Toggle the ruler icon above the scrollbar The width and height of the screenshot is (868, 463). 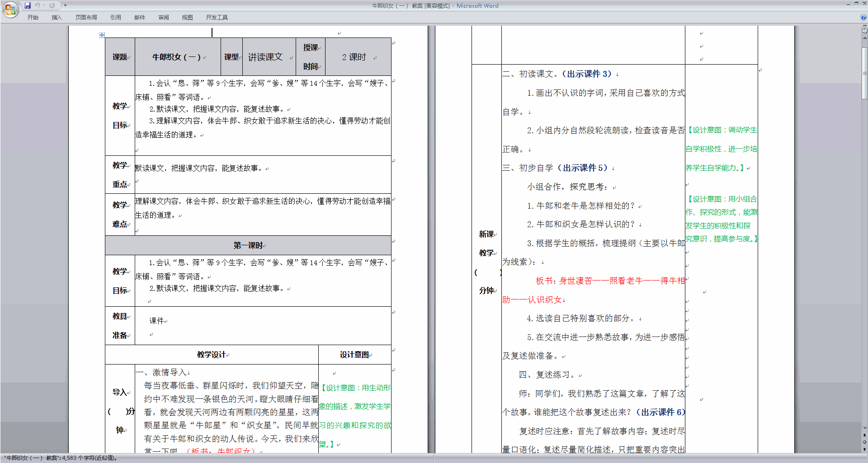(865, 31)
